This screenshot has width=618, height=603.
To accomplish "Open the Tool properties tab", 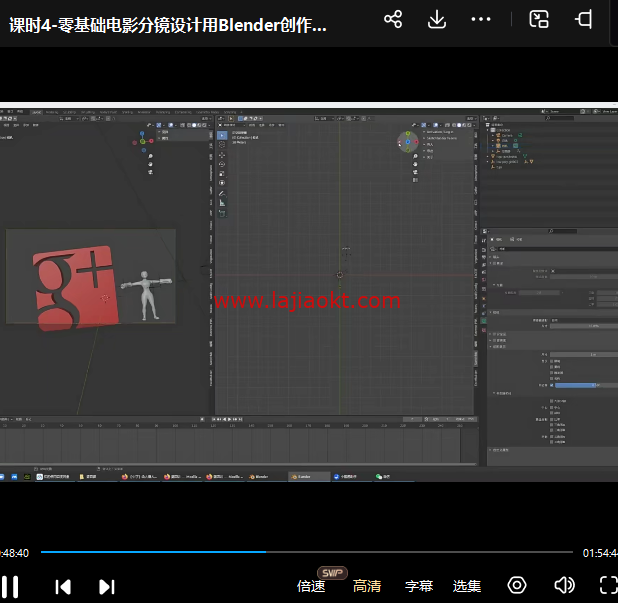I will click(x=484, y=241).
